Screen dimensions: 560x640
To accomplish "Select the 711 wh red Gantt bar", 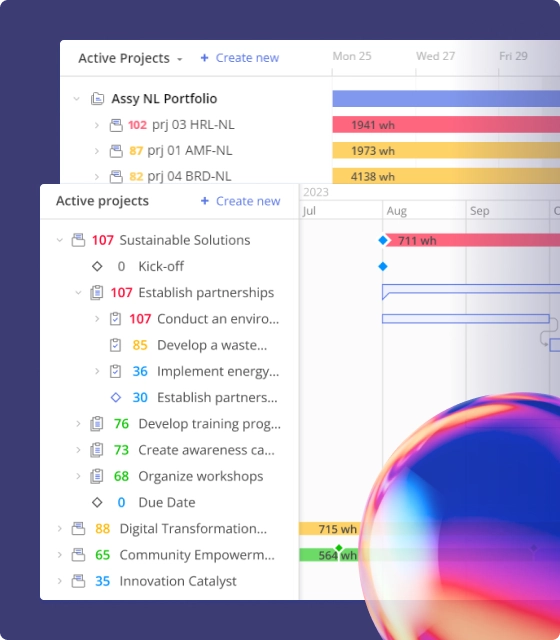I will click(473, 240).
